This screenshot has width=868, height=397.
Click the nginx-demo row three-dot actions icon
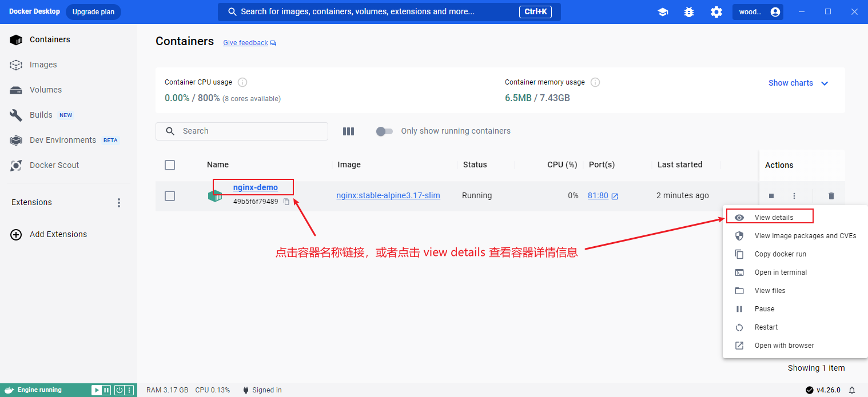tap(794, 196)
